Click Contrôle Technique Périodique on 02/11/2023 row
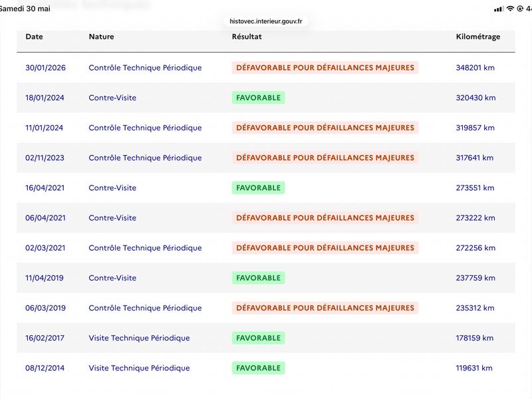 (145, 158)
